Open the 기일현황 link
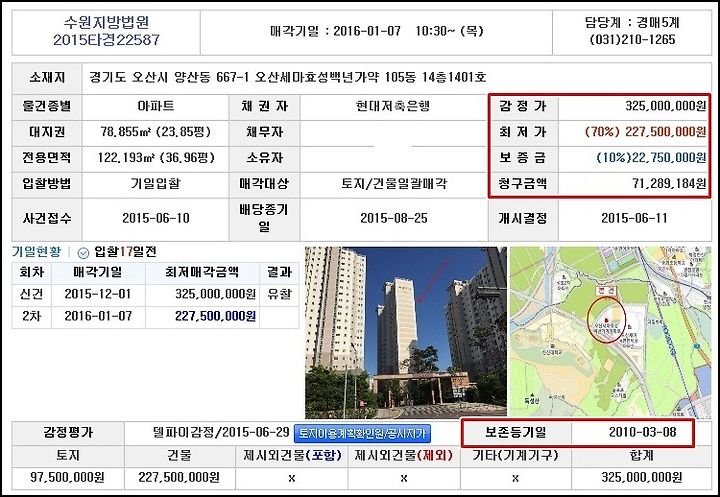The image size is (720, 497). click(36, 252)
